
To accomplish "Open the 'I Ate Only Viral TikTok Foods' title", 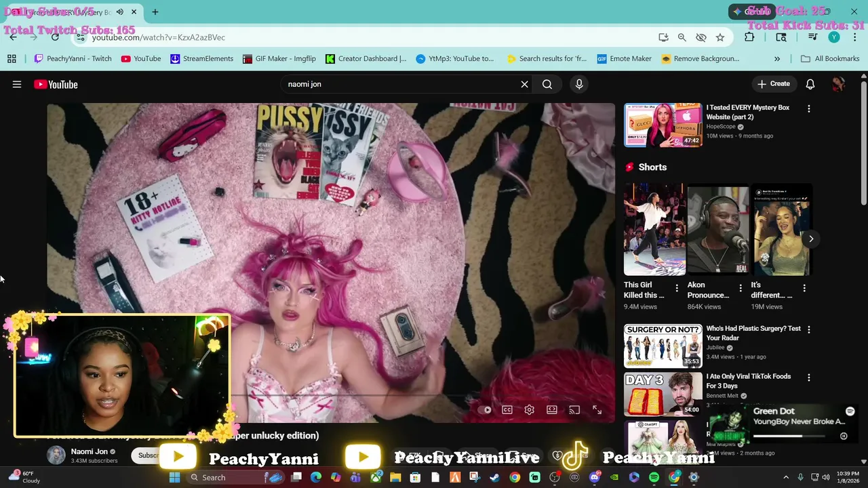I will tap(749, 381).
